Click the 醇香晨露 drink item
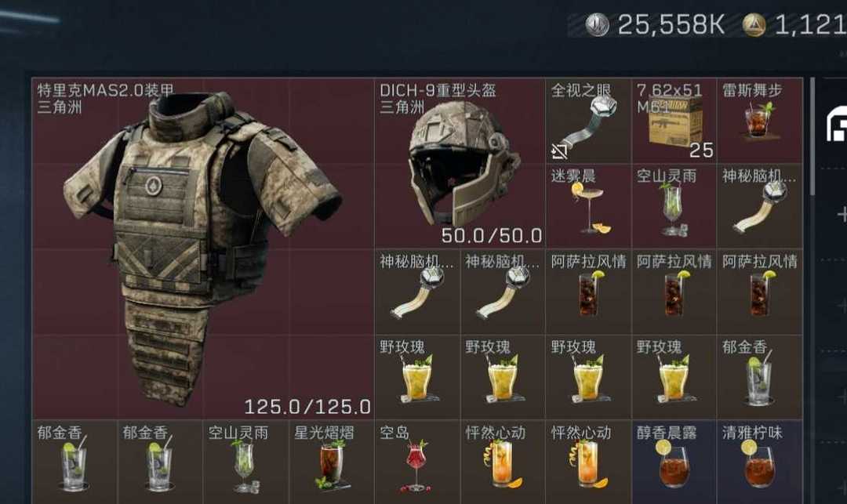The height and width of the screenshot is (504, 847). point(674,463)
